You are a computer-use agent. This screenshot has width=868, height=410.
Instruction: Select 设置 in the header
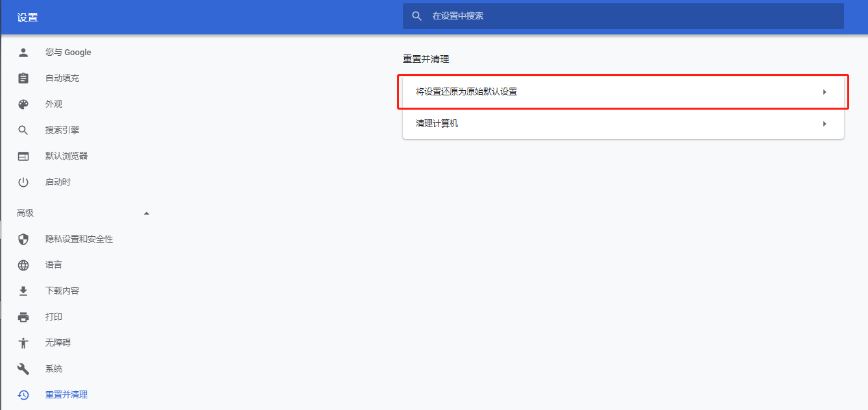[x=27, y=17]
